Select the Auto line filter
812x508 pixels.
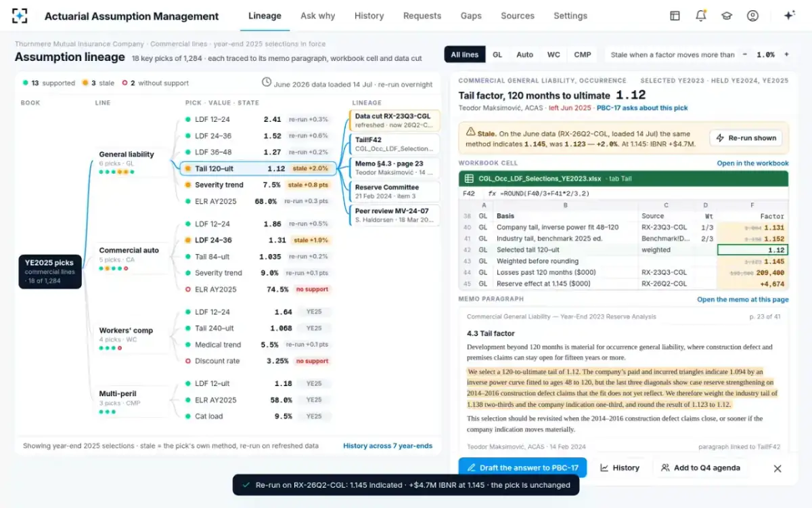(525, 55)
